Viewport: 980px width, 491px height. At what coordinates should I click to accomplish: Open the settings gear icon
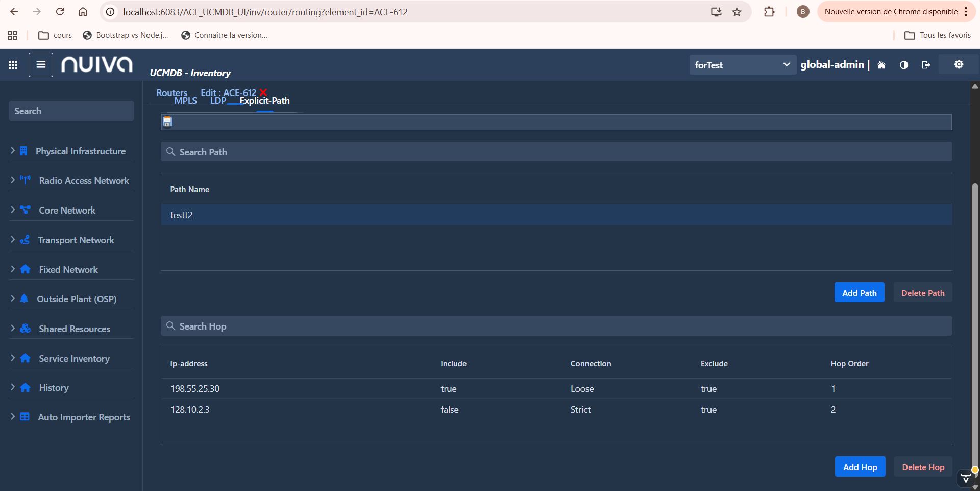pyautogui.click(x=959, y=64)
